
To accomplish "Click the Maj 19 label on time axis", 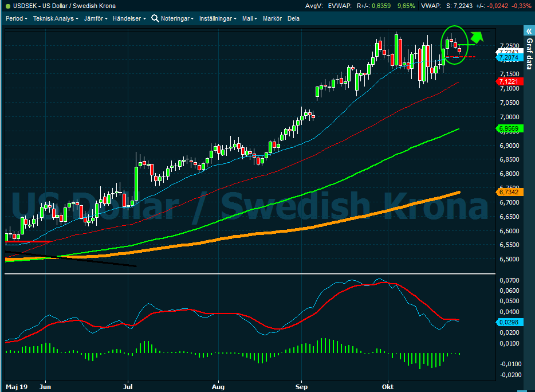I will (17, 387).
